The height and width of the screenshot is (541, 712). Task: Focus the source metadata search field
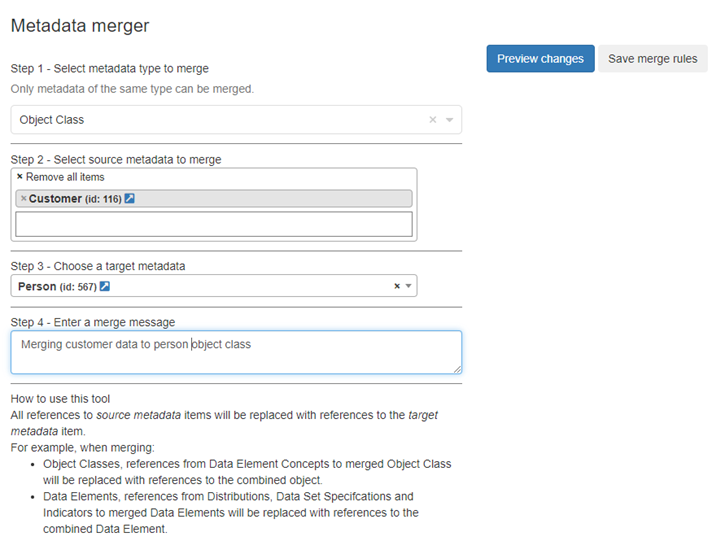coord(214,224)
